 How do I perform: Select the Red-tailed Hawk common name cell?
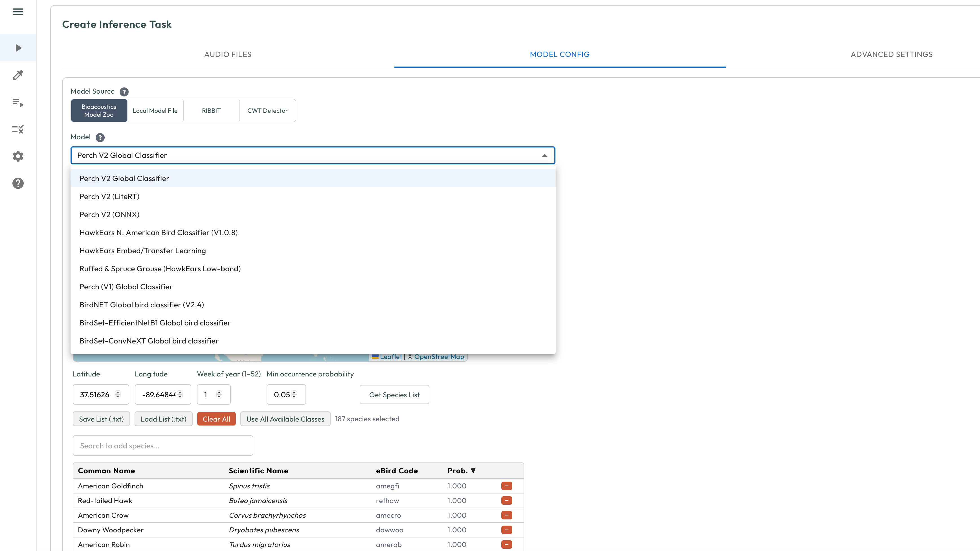coord(105,501)
